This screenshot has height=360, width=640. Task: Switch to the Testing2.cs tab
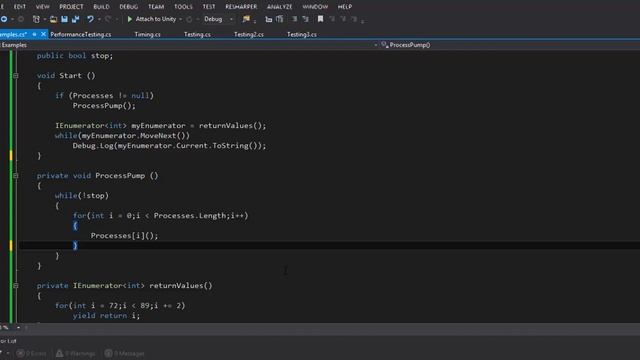(x=249, y=35)
